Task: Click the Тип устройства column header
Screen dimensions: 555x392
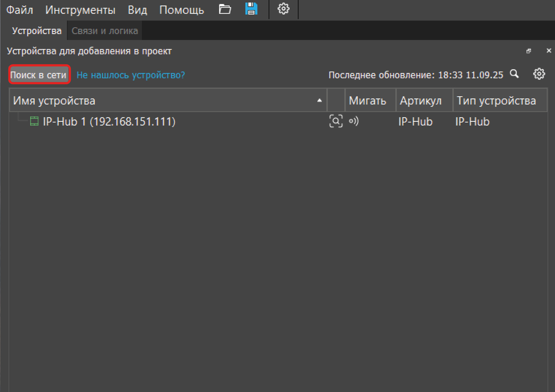Action: pyautogui.click(x=496, y=101)
